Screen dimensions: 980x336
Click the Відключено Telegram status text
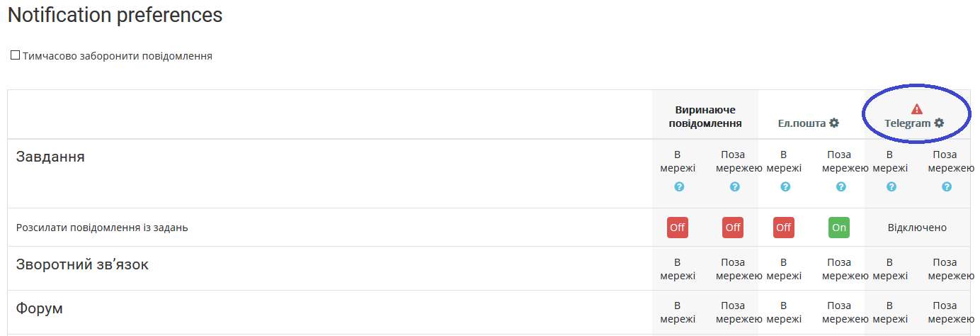(x=917, y=228)
